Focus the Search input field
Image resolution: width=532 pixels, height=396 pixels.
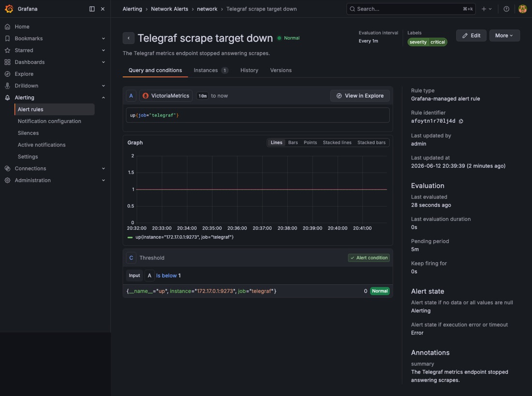click(x=411, y=9)
